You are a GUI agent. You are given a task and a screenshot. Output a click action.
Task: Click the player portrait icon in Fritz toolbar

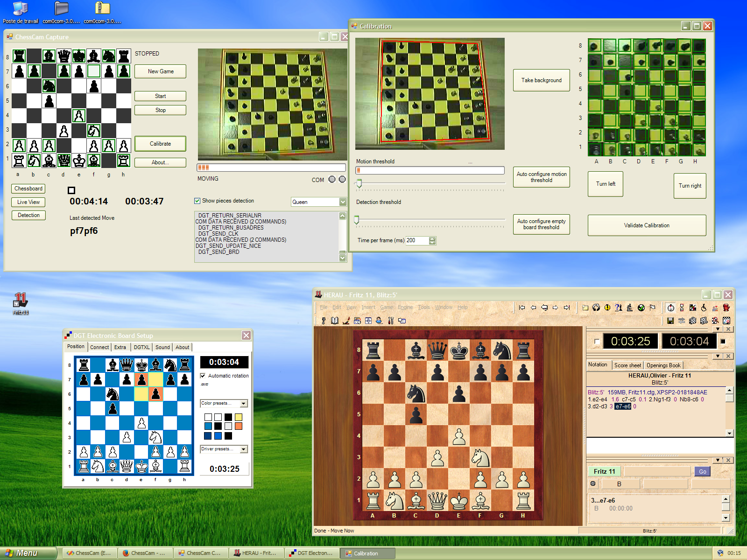380,321
